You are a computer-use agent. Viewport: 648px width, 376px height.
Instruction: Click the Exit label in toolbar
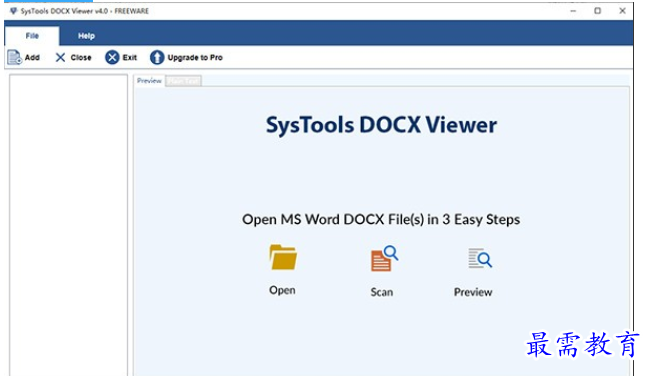[130, 57]
